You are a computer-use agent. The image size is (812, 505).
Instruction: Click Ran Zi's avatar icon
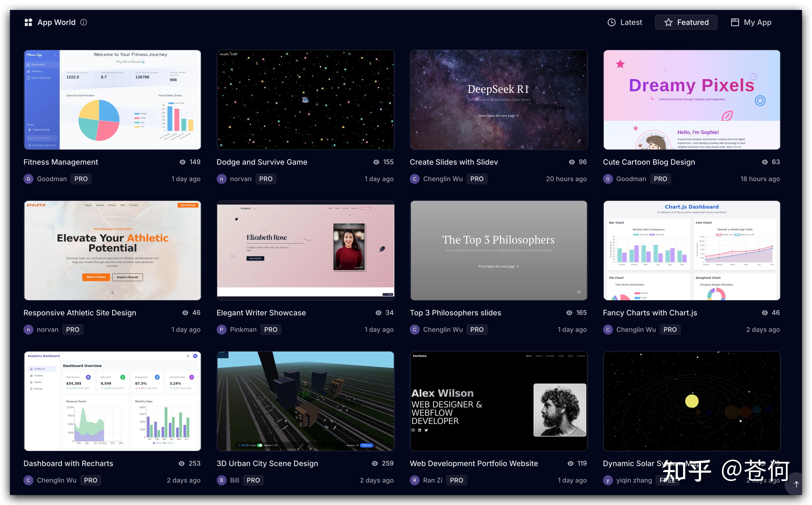414,480
